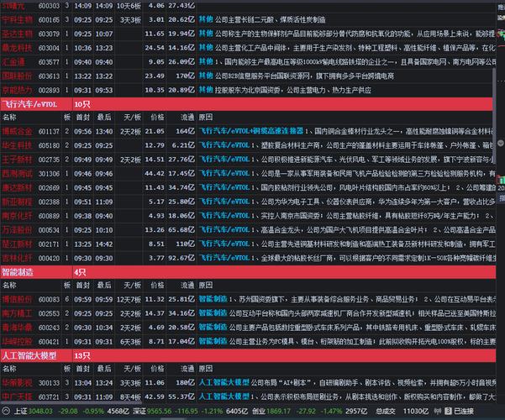
Task: Select stock row with code 002735
Action: [x=248, y=160]
